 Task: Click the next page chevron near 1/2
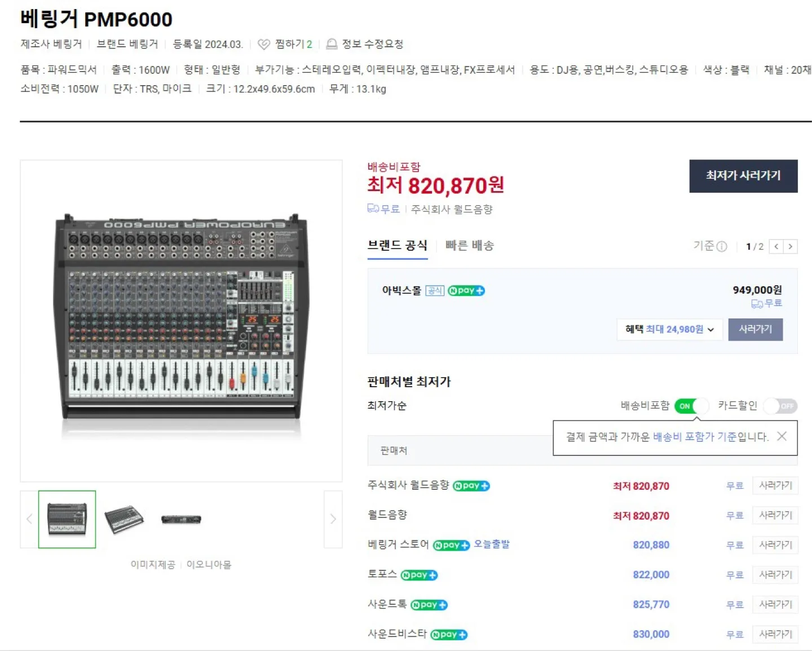(790, 246)
